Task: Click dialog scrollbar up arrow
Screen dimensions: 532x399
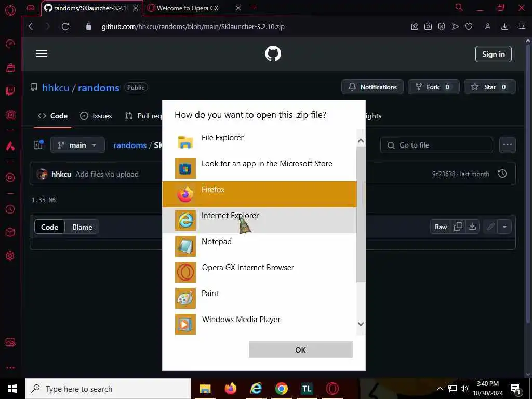Action: (361, 141)
